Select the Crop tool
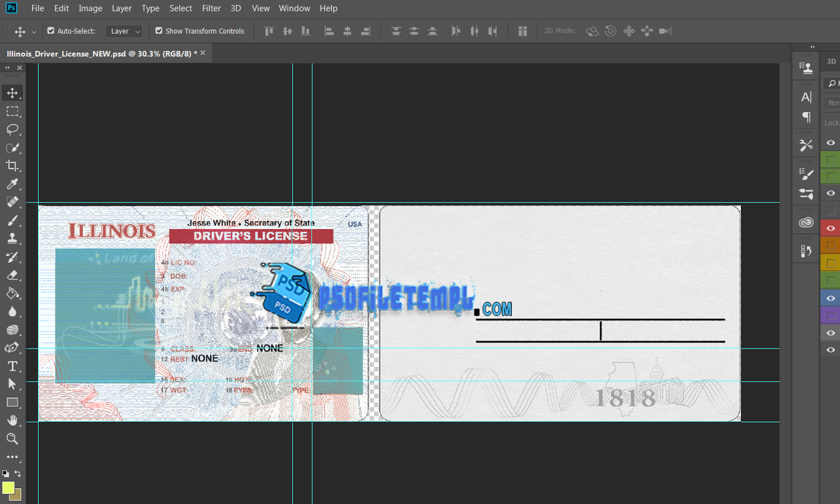The image size is (840, 504). coord(12,165)
